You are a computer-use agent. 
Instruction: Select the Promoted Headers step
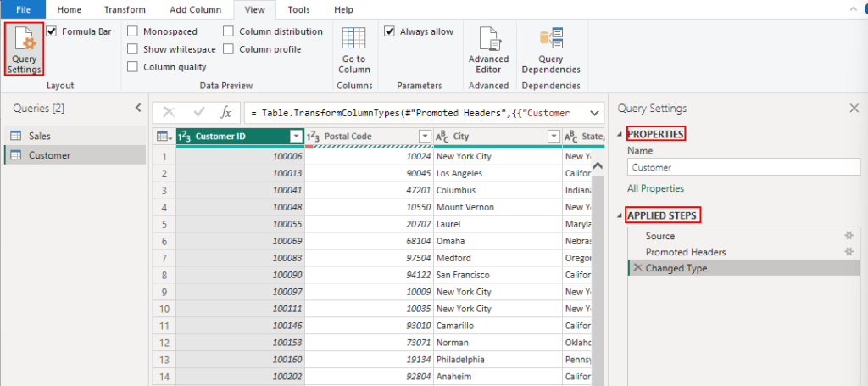[x=744, y=251]
